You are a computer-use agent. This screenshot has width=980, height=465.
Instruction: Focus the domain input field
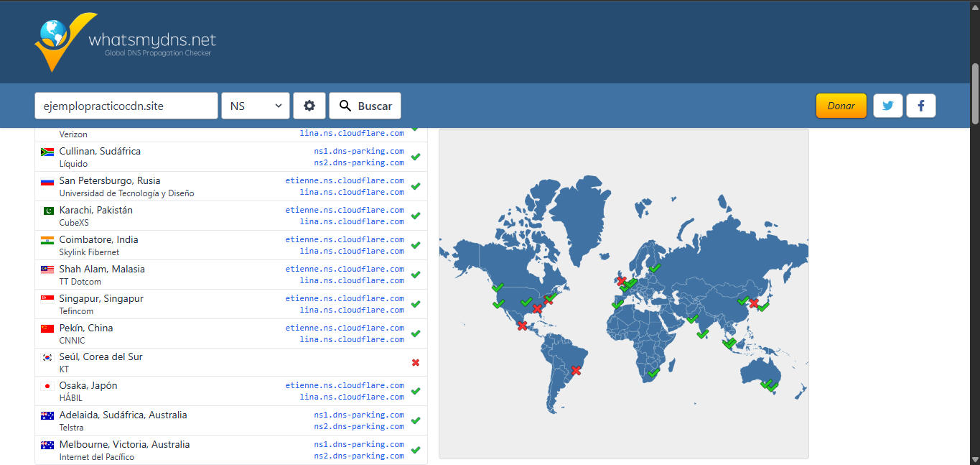(126, 106)
